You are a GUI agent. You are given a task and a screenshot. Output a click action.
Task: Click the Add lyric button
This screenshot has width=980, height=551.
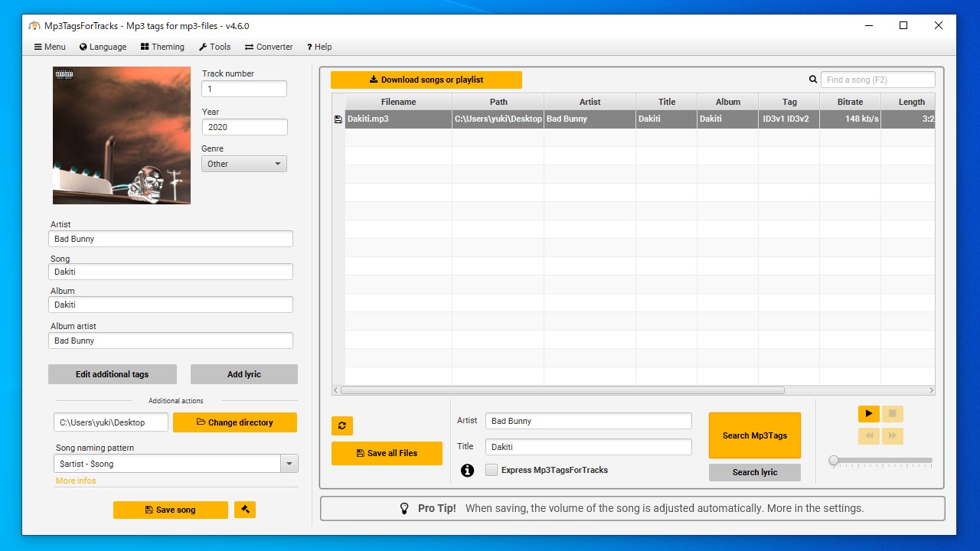(x=244, y=374)
